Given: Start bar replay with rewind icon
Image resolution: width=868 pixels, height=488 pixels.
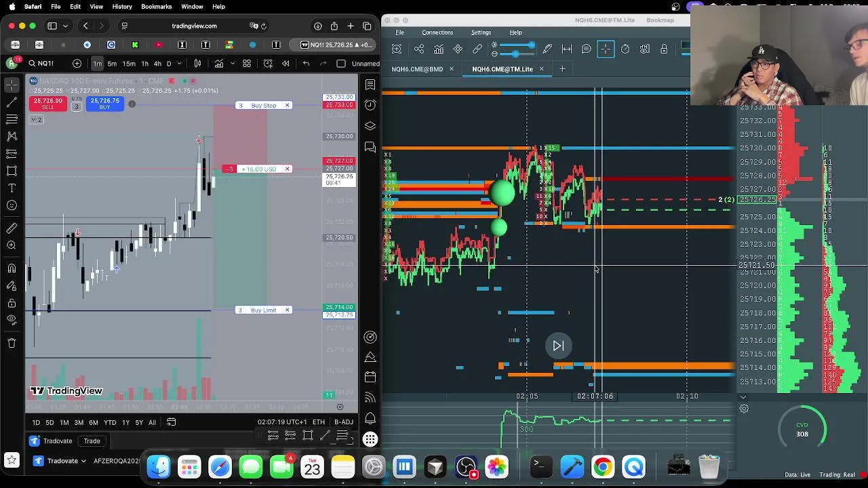Looking at the screenshot, I should click(x=285, y=64).
